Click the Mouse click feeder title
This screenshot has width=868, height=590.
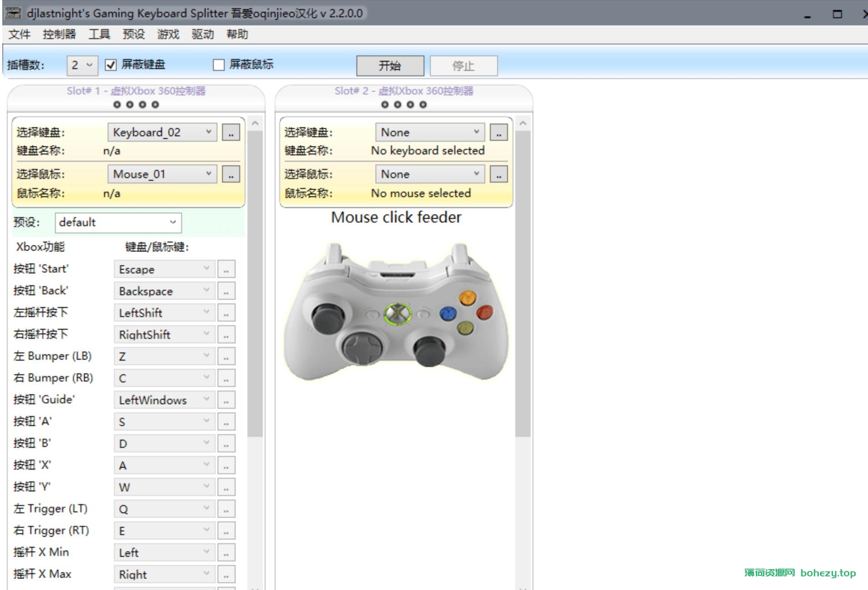coord(396,217)
